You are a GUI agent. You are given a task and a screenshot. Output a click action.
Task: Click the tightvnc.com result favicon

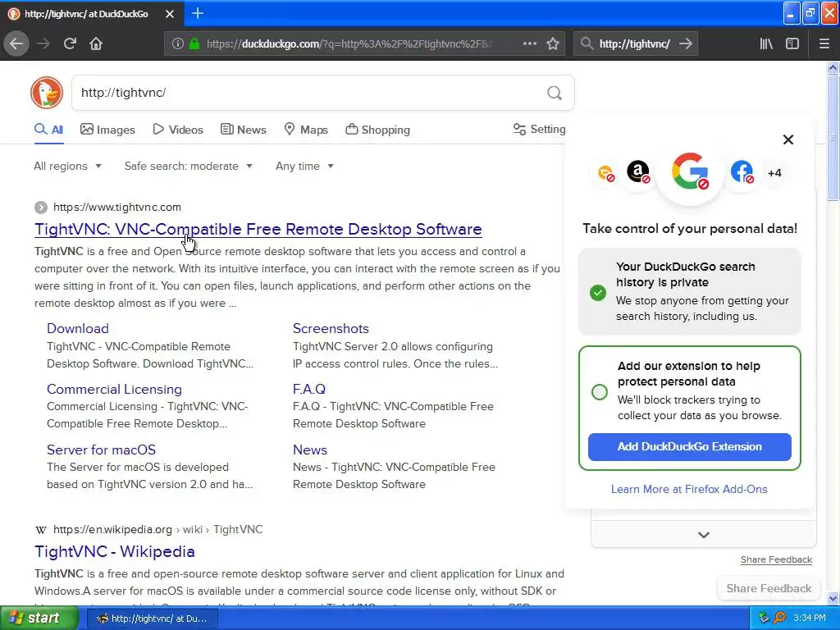tap(41, 208)
